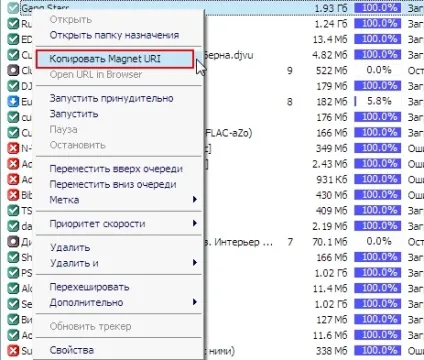Click the check icon of the Se torrent row
Screen dimensions: 424x360
point(13,304)
